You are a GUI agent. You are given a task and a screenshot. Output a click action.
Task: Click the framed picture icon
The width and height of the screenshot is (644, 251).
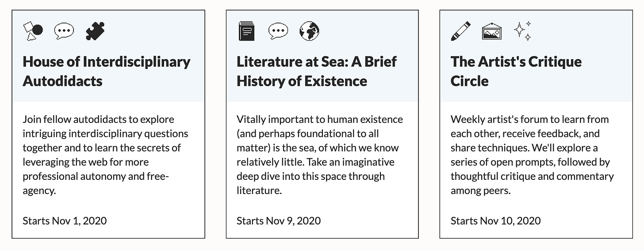(492, 31)
